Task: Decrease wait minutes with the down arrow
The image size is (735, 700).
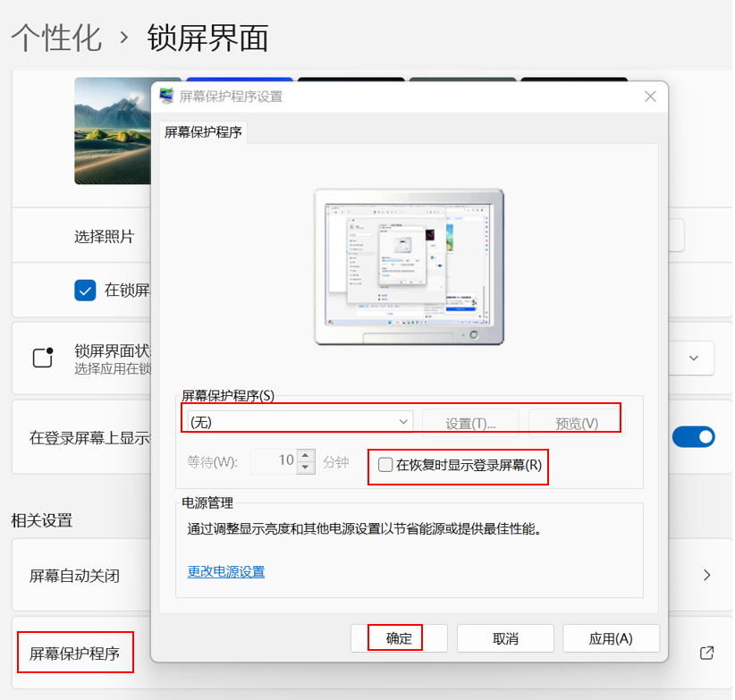Action: 306,468
